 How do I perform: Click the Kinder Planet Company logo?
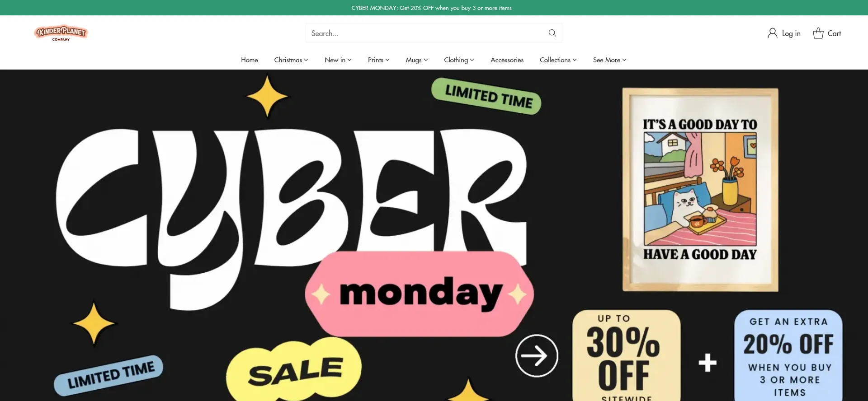[x=61, y=33]
